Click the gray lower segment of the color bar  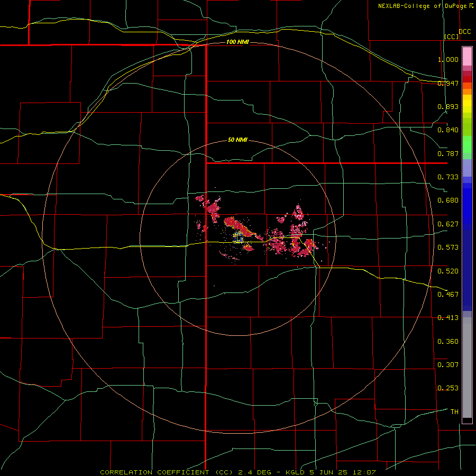pos(467,368)
